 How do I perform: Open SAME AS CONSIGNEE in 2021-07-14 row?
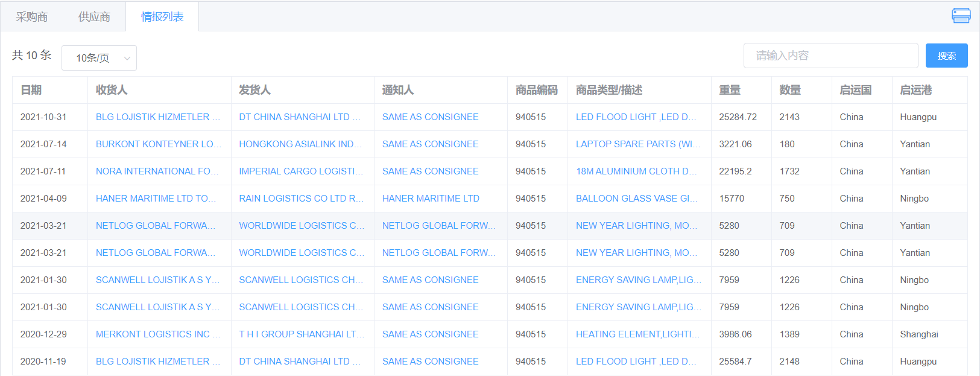431,144
